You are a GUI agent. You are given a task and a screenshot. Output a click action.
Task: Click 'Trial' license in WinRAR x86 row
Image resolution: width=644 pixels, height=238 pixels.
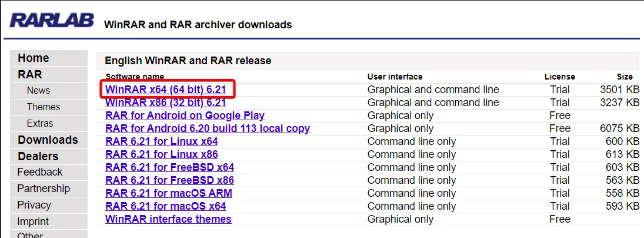tap(560, 103)
